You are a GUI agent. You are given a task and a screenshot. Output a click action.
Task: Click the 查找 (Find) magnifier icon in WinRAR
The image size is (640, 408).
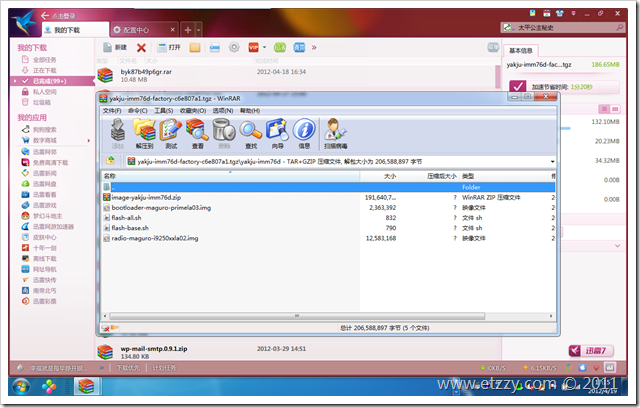point(251,133)
